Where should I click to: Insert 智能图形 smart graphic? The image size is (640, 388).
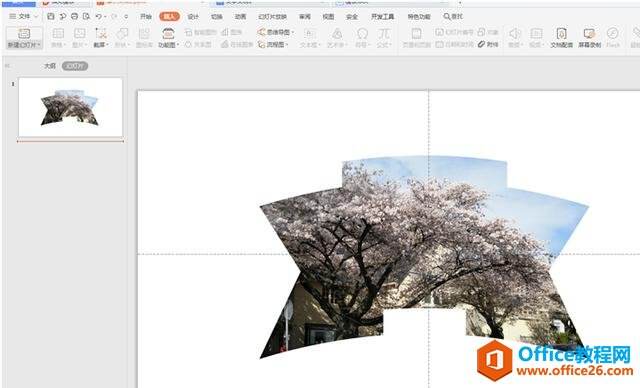tap(200, 32)
